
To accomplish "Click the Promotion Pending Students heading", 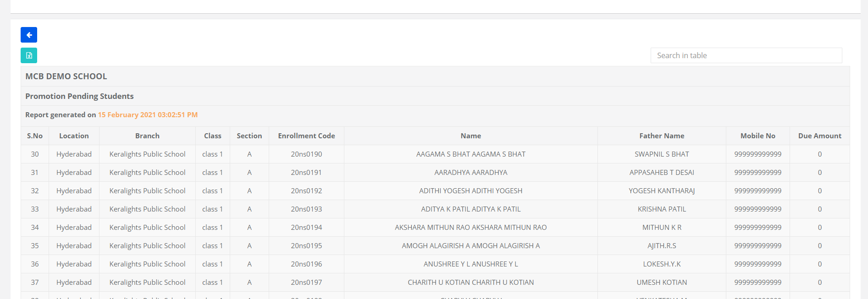I will 79,96.
